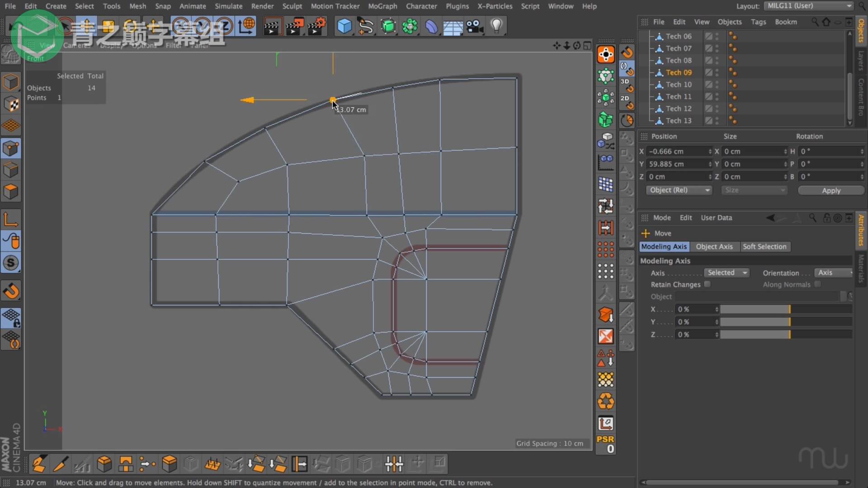Image resolution: width=868 pixels, height=488 pixels.
Task: Select the Knife tool in bottom toolbar
Action: pyautogui.click(x=60, y=464)
